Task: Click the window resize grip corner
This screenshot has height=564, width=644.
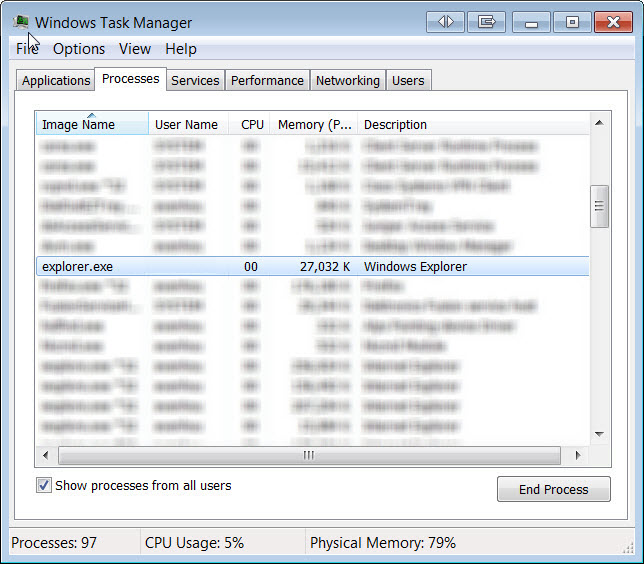Action: tap(628, 548)
